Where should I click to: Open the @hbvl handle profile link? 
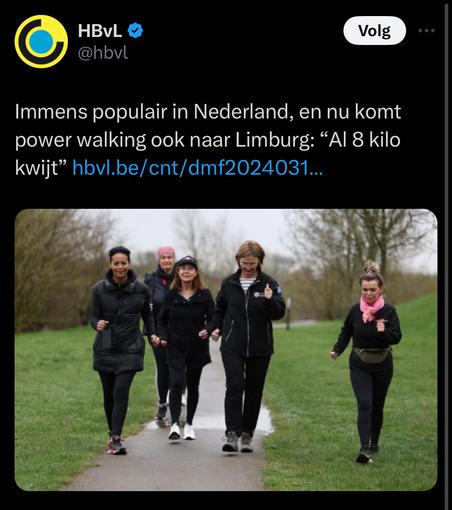[x=103, y=53]
